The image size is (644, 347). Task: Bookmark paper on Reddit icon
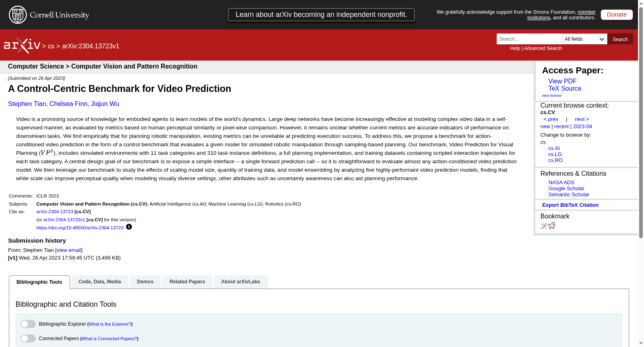click(552, 226)
